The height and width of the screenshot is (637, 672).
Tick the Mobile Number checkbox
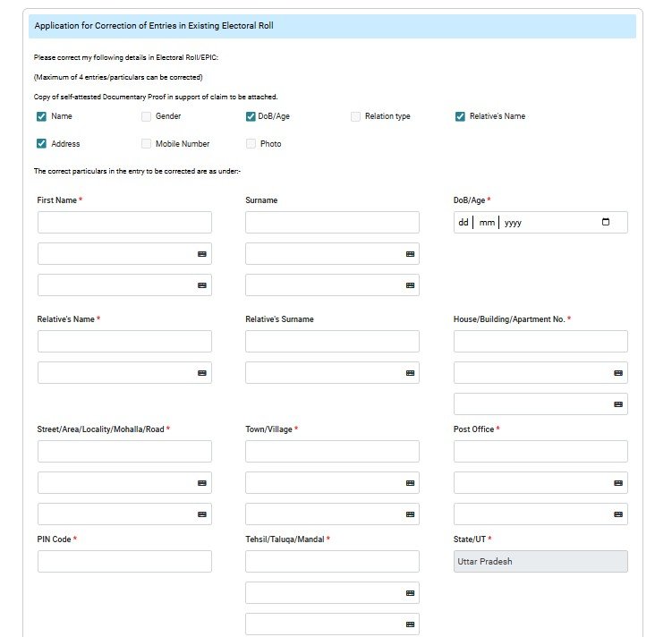tap(147, 144)
